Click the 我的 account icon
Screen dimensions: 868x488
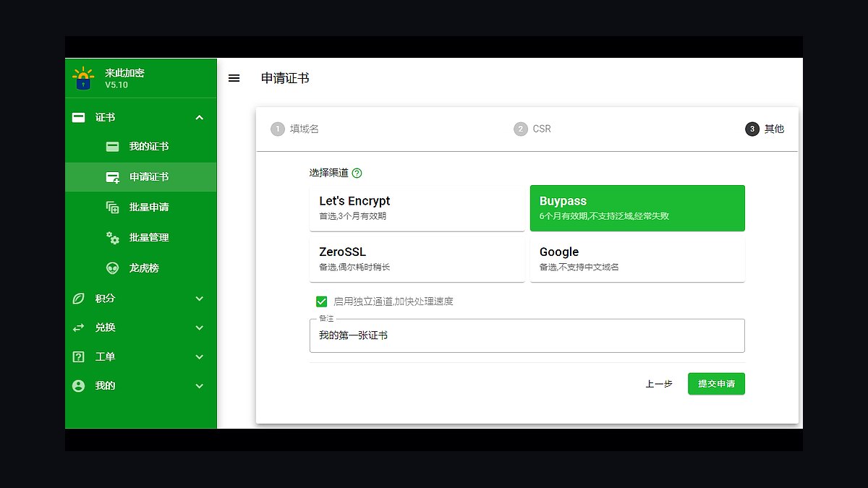79,386
